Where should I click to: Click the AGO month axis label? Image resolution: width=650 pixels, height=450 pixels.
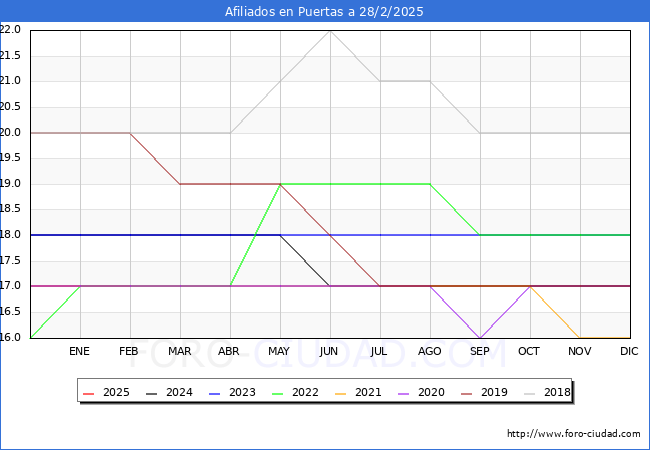[429, 351]
